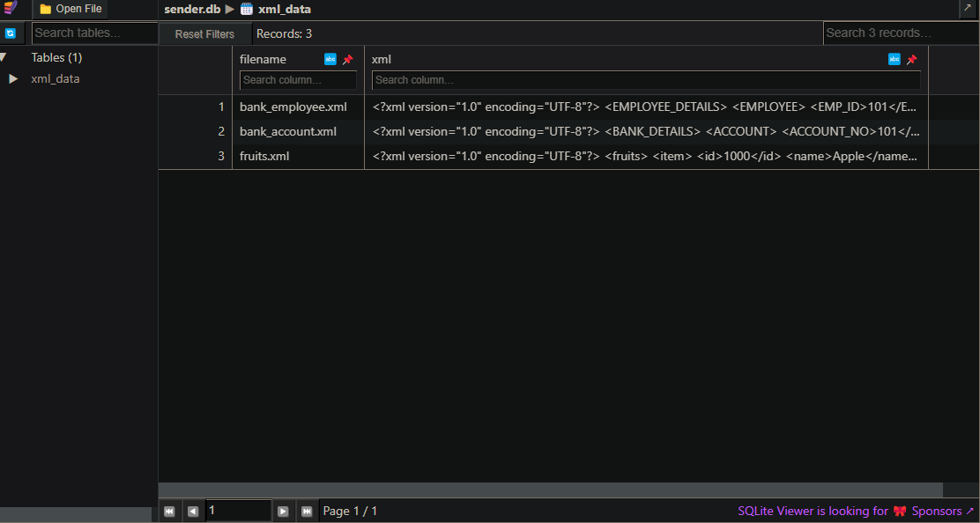Click the abc type icon on xml column
Viewport: 980px width, 523px height.
click(x=895, y=59)
